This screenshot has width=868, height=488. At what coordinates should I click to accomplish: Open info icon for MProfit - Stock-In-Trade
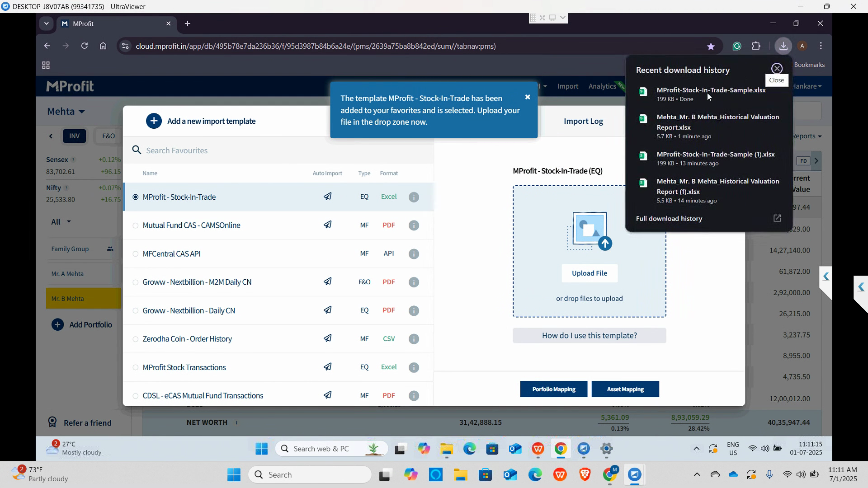coord(414,197)
